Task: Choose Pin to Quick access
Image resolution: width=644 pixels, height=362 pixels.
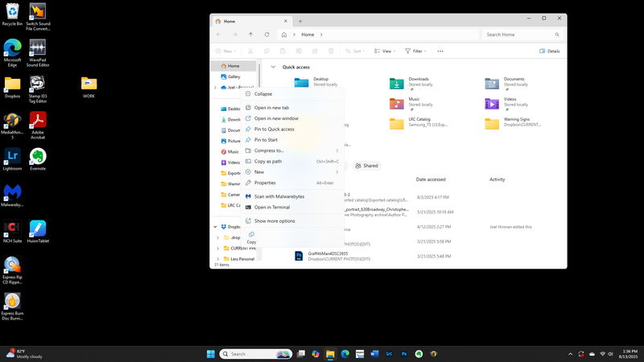Action: click(274, 129)
